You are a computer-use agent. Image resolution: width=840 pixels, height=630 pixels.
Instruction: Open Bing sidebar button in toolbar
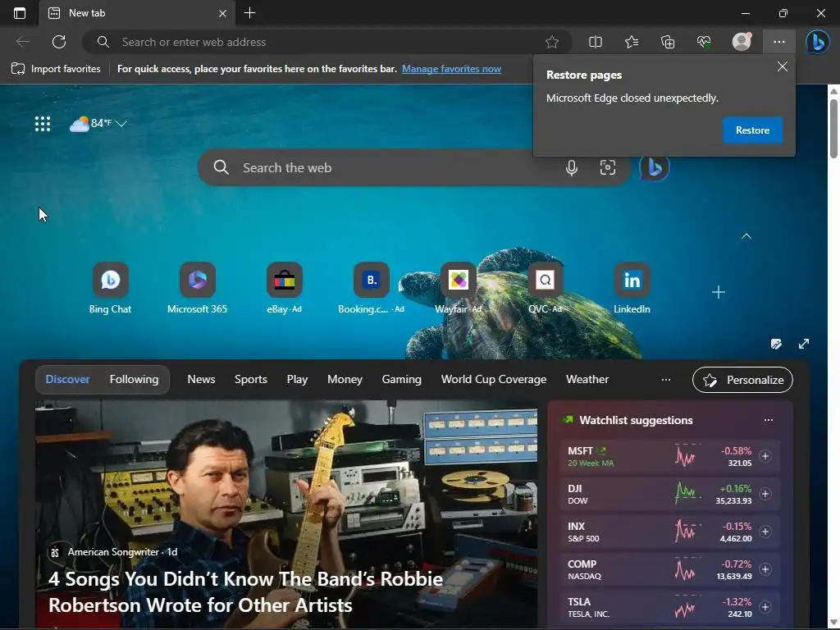coord(818,42)
